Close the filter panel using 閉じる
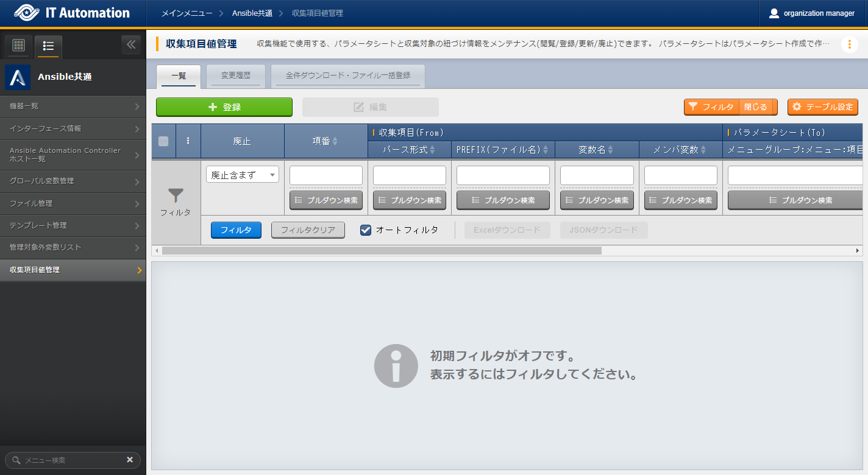This screenshot has height=475, width=868. (x=756, y=107)
